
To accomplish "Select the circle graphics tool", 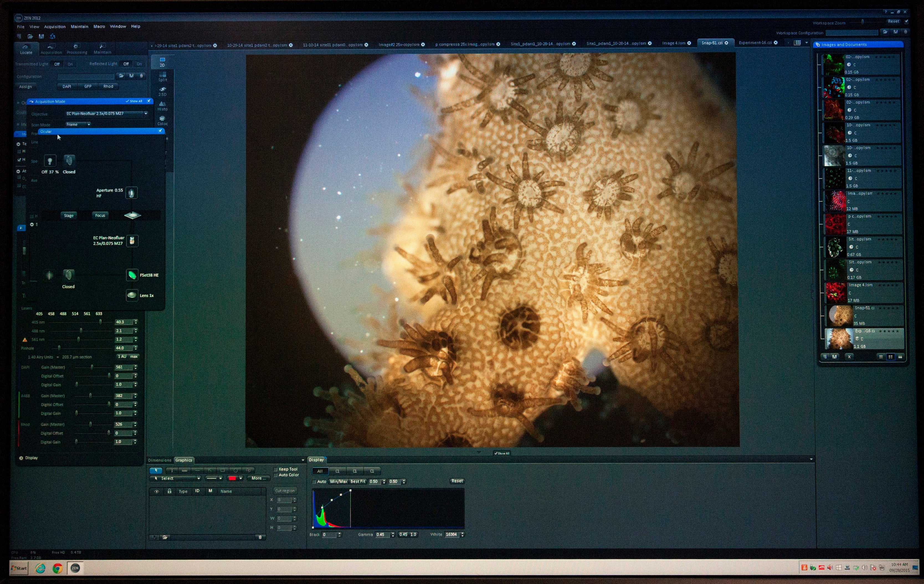I will 236,470.
